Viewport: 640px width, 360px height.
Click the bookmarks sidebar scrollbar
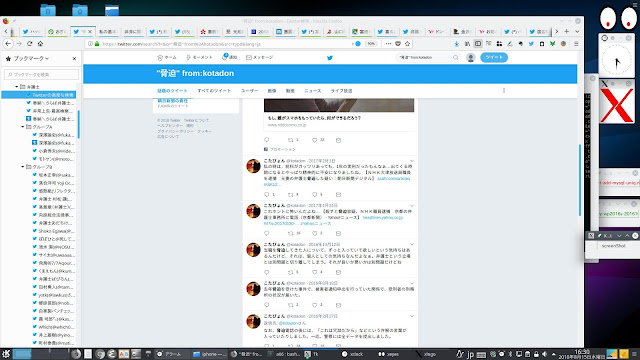click(x=78, y=124)
